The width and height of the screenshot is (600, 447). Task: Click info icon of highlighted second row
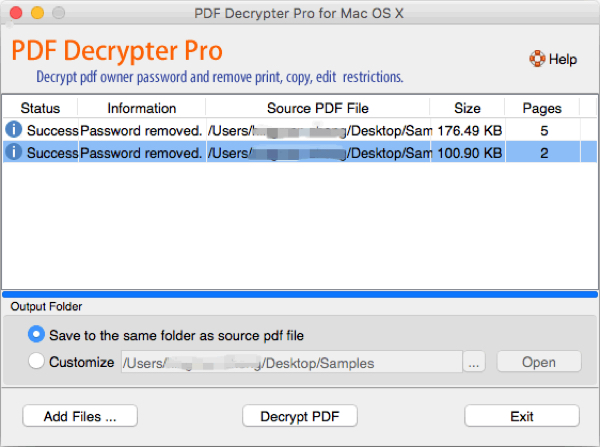coord(14,152)
